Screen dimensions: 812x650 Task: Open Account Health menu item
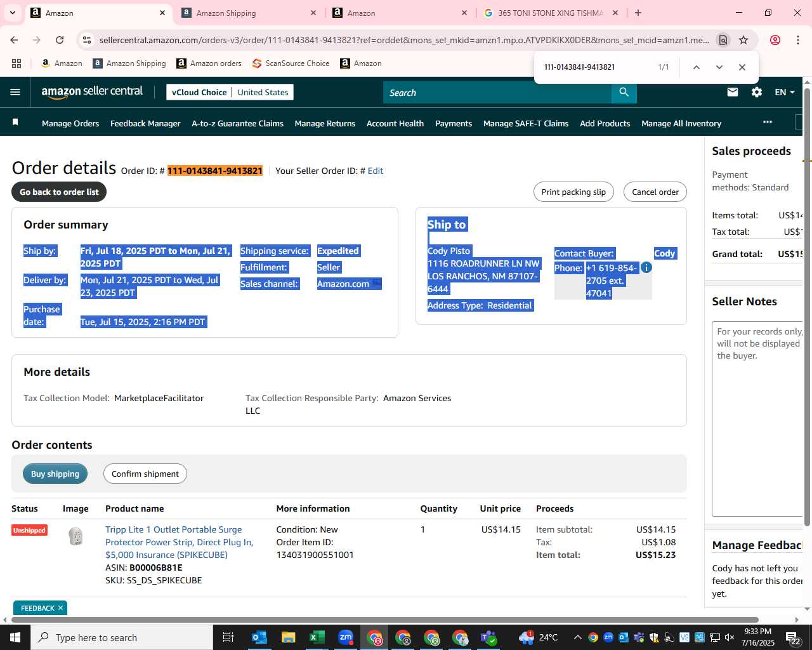click(x=395, y=124)
